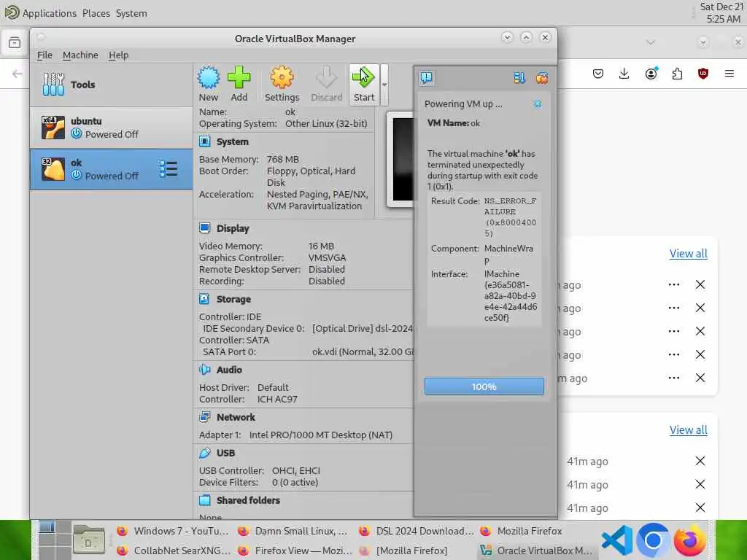Select the 'ok' VM 32-bit icon
Image resolution: width=747 pixels, height=560 pixels.
(53, 169)
